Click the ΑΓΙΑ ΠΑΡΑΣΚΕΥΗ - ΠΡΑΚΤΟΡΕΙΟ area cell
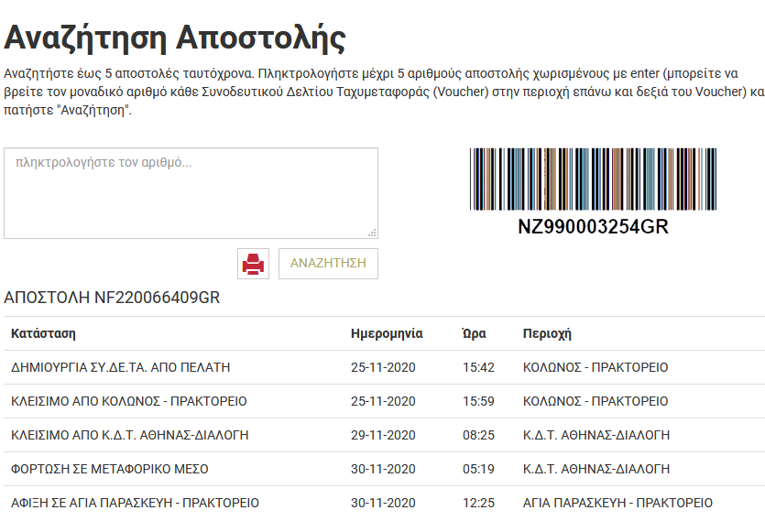This screenshot has height=532, width=765. click(x=617, y=503)
